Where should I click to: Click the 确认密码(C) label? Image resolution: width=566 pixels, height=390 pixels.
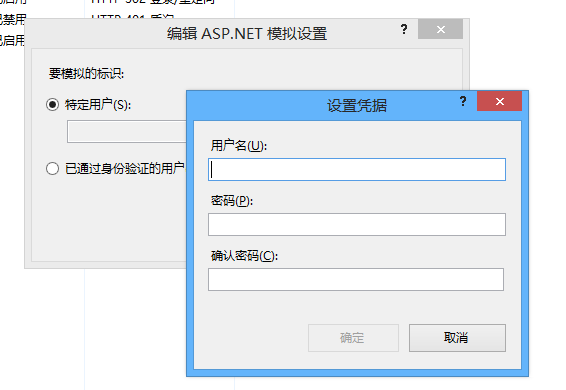(244, 256)
